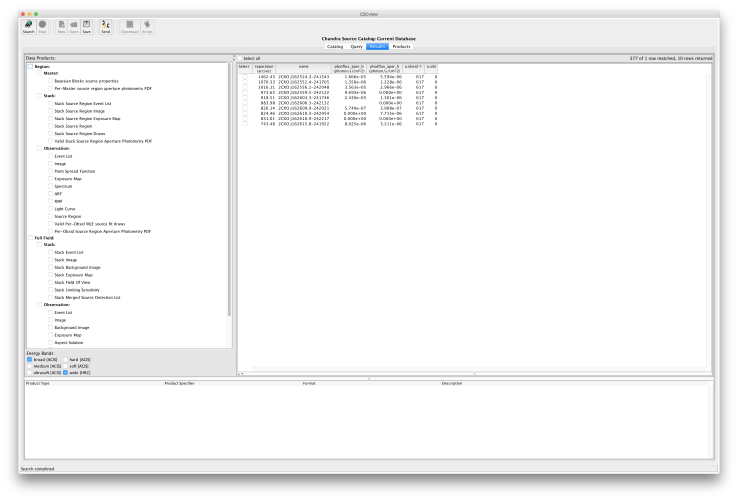Click the Script toolbar icon
This screenshot has width=738, height=500.
(148, 25)
